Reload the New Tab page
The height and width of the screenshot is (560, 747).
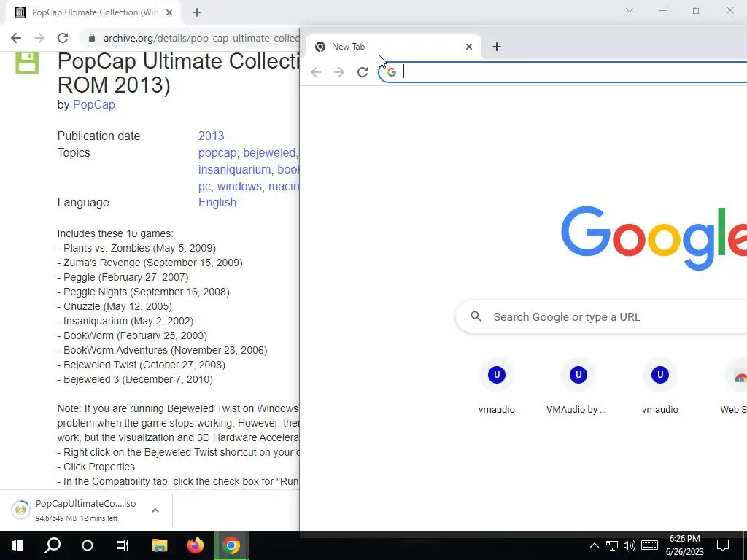pos(363,72)
